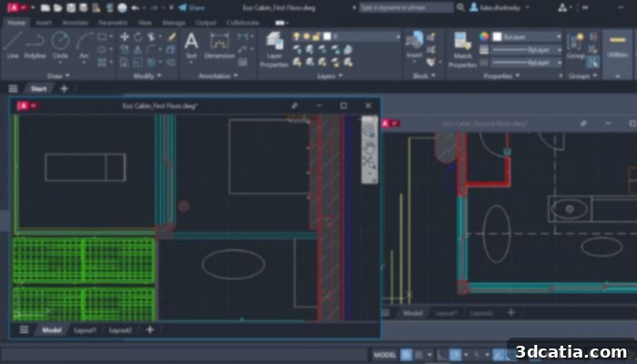
Task: Open the Parametric ribbon tab
Action: pos(113,23)
